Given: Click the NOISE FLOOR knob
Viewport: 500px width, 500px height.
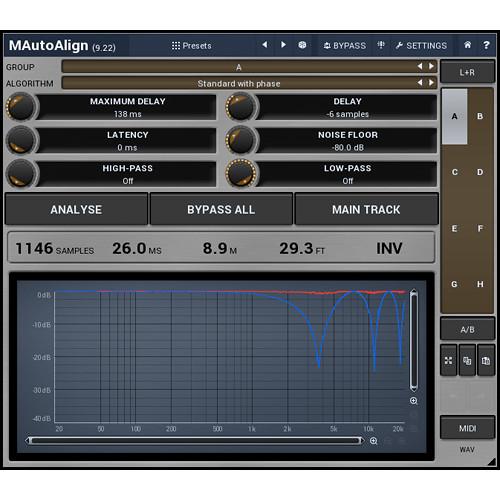Looking at the screenshot, I should 241,140.
